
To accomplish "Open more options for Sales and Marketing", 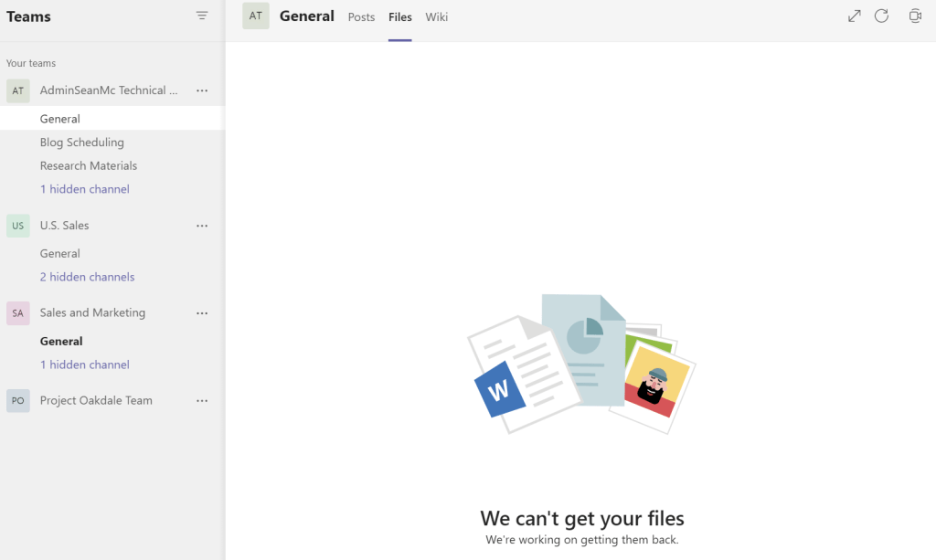I will 202,313.
